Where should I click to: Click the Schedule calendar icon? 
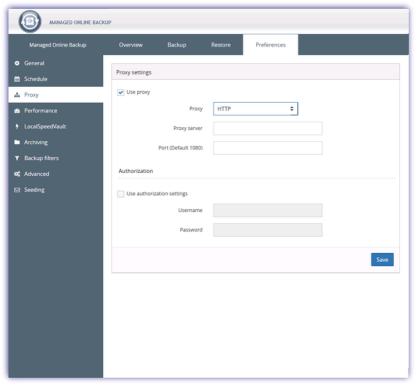pyautogui.click(x=17, y=79)
